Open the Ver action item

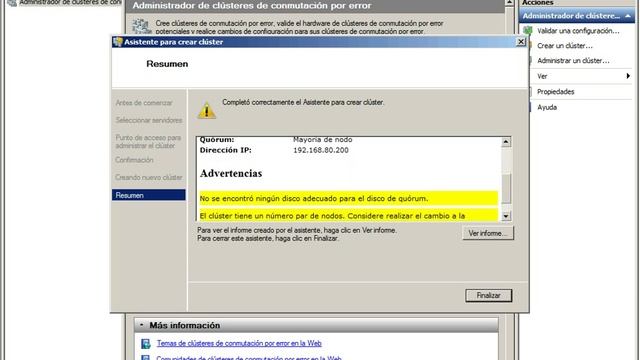542,76
